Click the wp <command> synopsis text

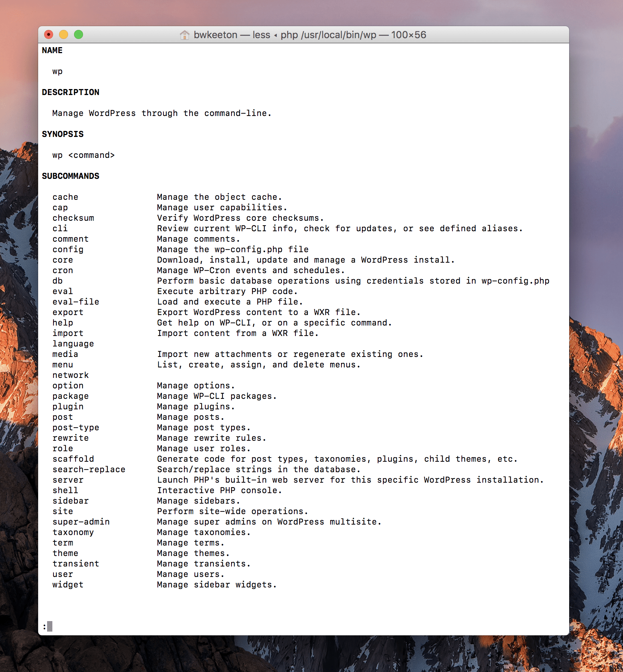click(83, 155)
